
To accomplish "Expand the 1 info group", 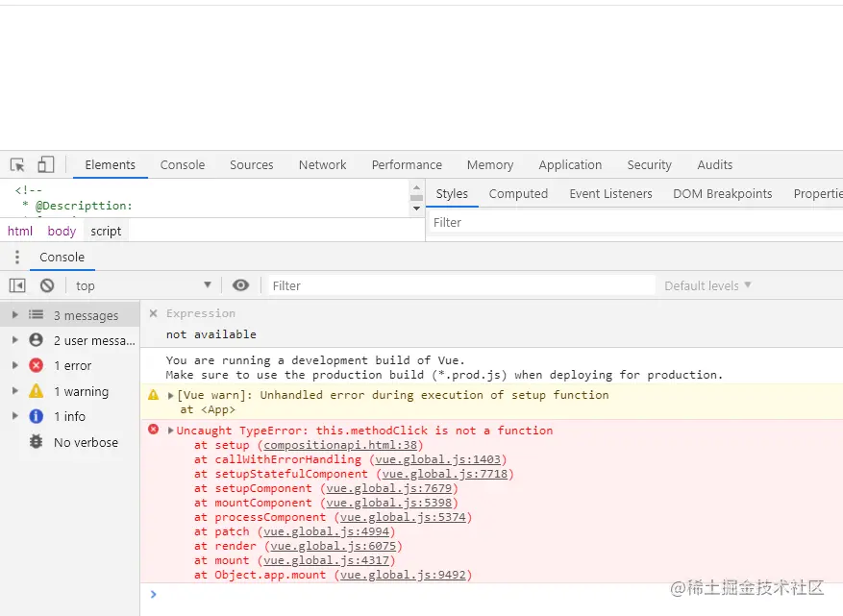I will click(15, 416).
